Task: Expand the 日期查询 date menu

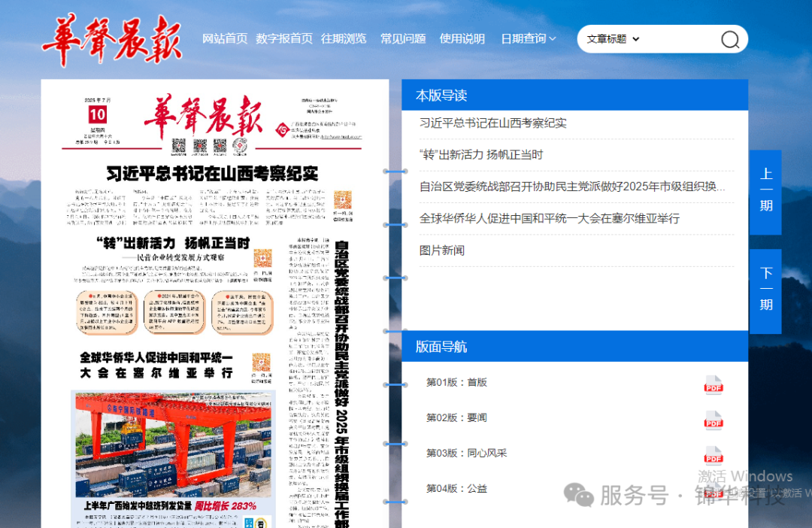Action: coord(529,38)
